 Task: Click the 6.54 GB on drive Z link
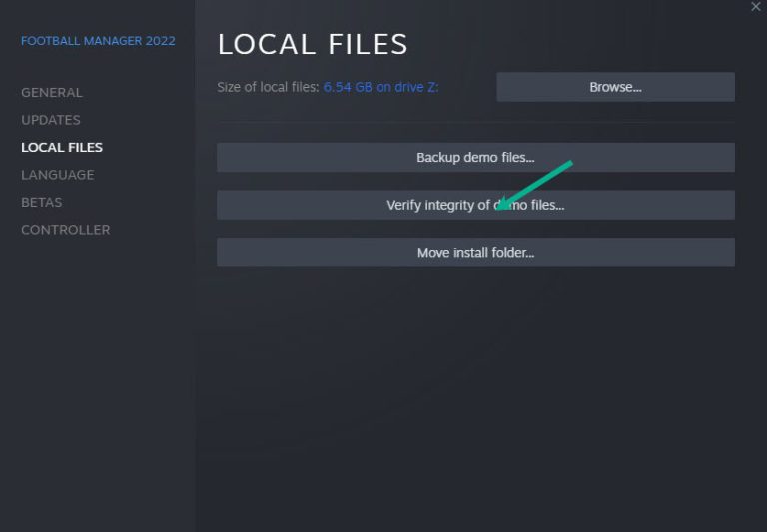(x=381, y=87)
